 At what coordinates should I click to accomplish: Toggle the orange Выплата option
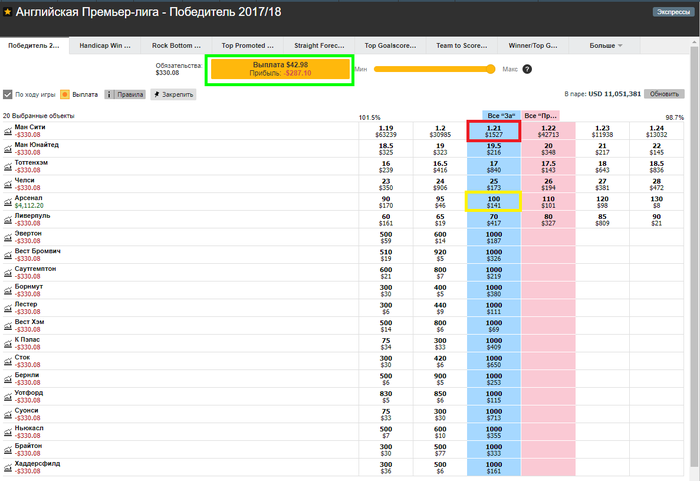tap(65, 94)
